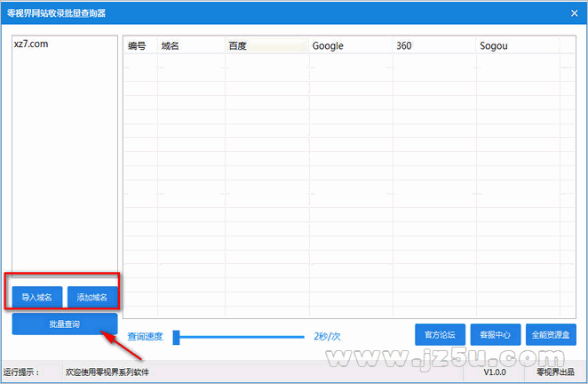
Task: Select the xz7.com domain entry
Action: pyautogui.click(x=31, y=44)
